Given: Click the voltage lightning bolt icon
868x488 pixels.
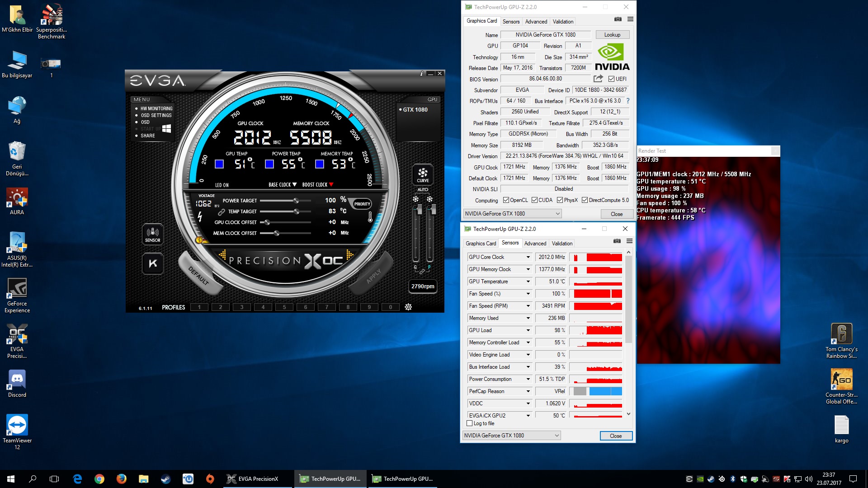Looking at the screenshot, I should [x=200, y=216].
